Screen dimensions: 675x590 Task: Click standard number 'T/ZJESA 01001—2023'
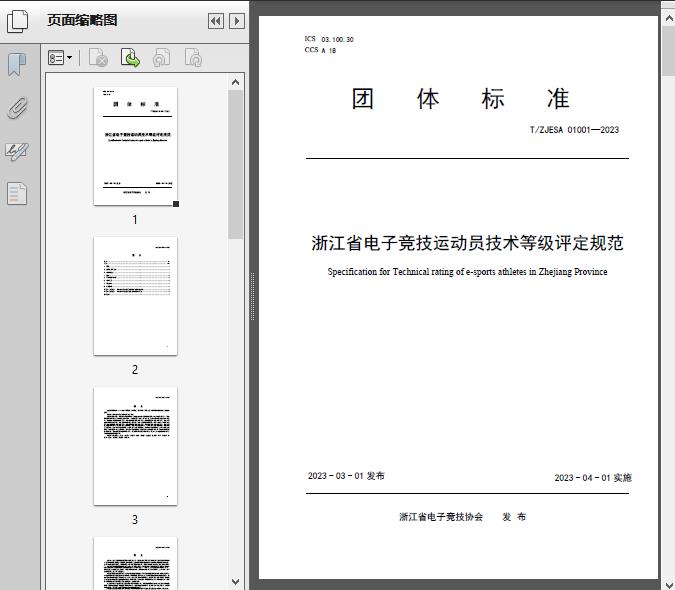574,130
